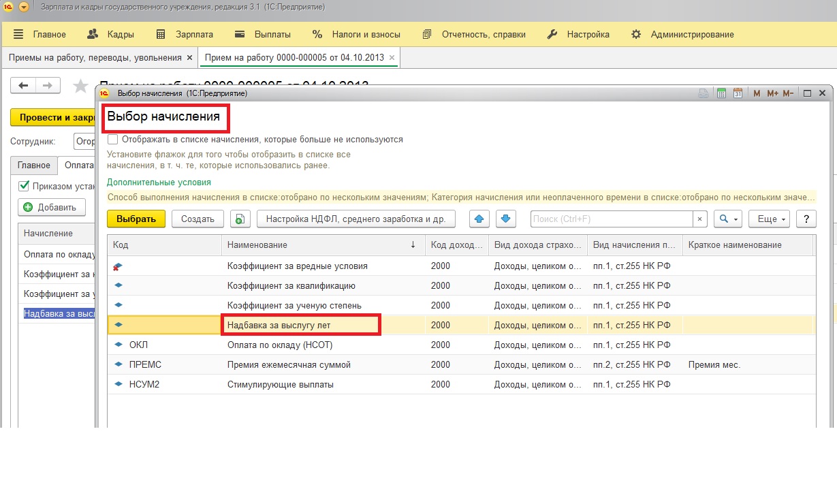Click Провести и закрыть in the main window
This screenshot has height=504, width=837.
click(x=53, y=117)
